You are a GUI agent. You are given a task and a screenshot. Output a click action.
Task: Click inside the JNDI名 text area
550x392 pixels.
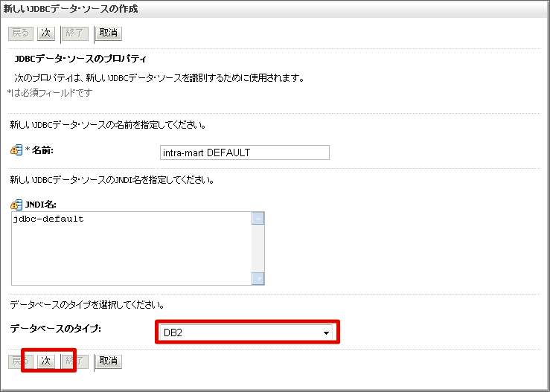[132, 248]
